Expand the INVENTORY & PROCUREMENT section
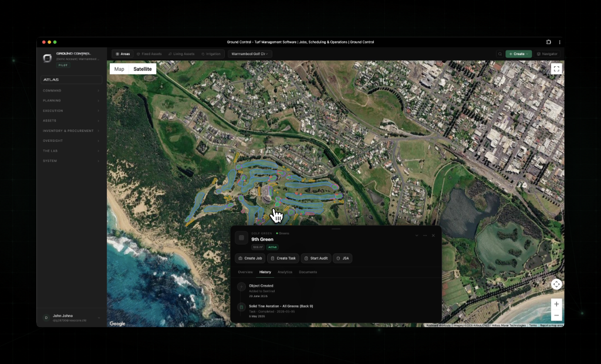The height and width of the screenshot is (364, 601). point(71,131)
